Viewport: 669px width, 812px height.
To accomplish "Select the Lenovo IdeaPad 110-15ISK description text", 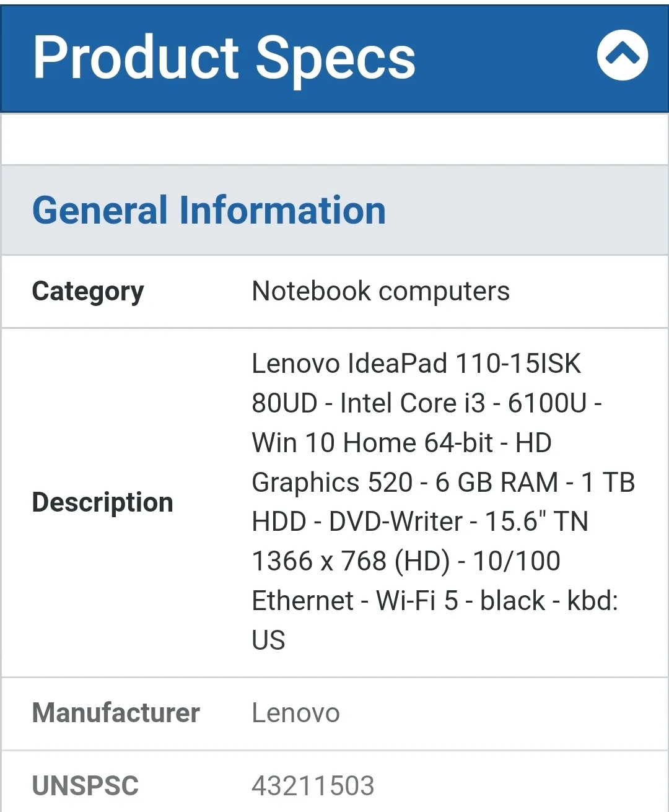I will (416, 364).
